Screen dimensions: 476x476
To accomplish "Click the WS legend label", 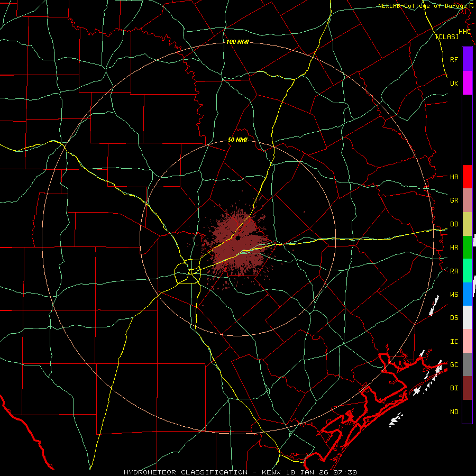I will coord(454,295).
